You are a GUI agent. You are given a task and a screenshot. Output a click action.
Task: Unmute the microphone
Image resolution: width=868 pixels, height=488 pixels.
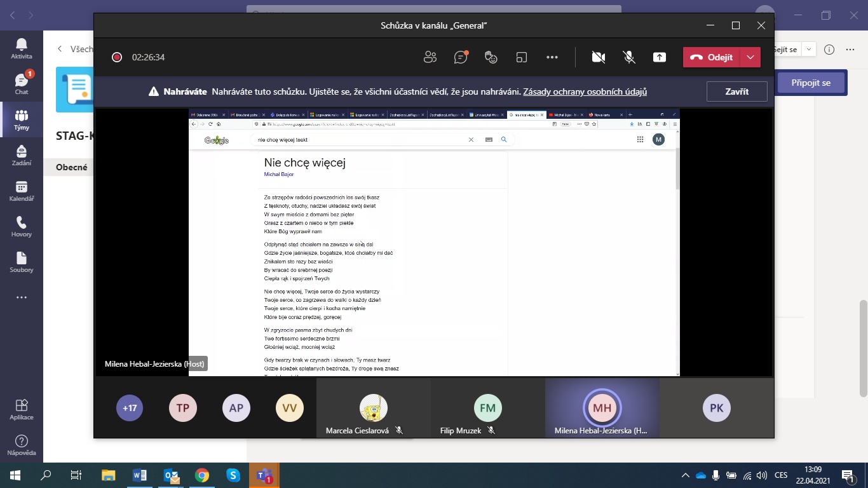tap(629, 57)
